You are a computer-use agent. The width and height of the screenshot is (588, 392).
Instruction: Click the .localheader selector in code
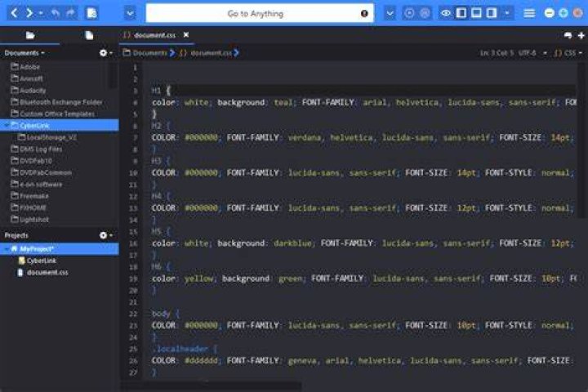tap(180, 349)
